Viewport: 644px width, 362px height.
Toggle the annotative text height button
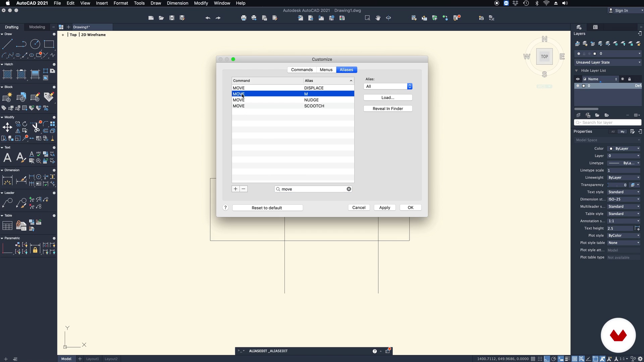637,228
